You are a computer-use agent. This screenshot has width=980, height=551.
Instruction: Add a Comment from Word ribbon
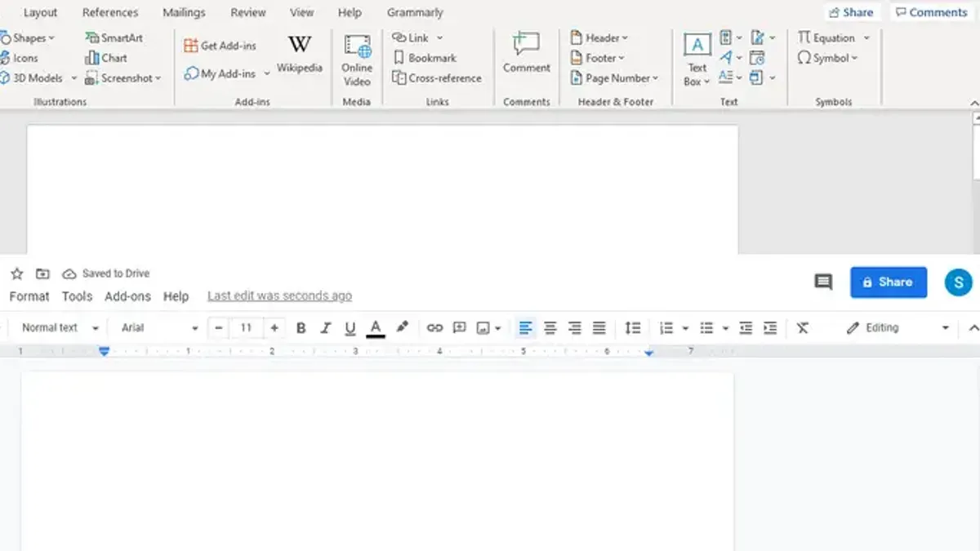527,53
